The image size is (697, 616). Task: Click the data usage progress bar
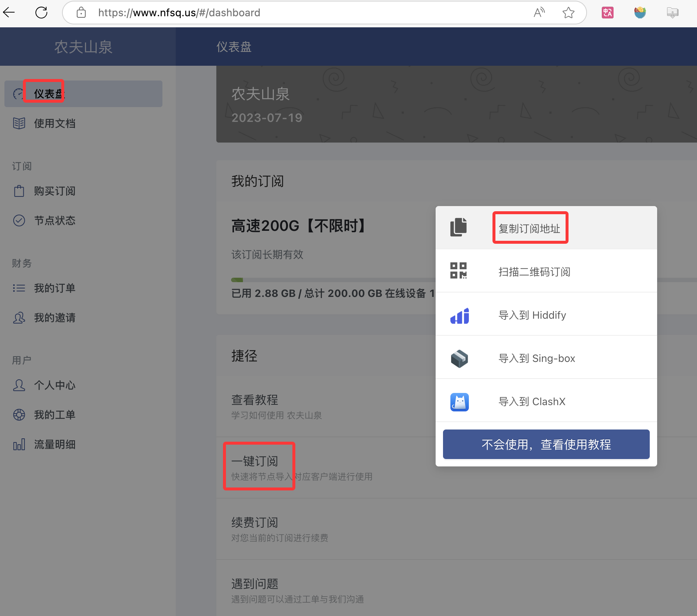pos(332,280)
